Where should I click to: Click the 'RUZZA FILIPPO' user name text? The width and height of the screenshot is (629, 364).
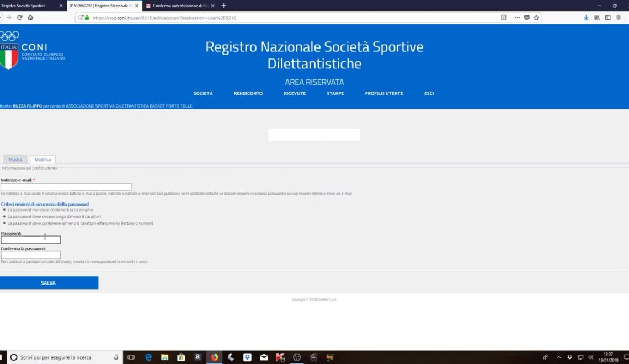pyautogui.click(x=27, y=106)
